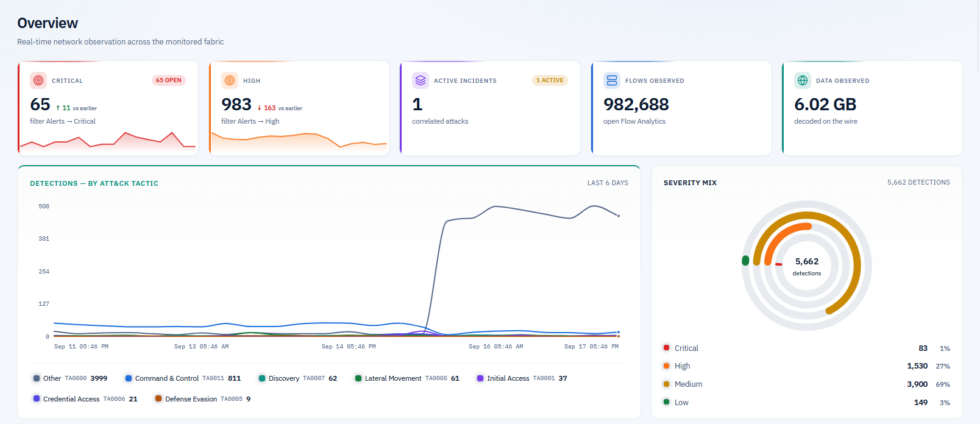Select the High row in Severity Mix
Viewport: 980px width, 424px height.
[x=807, y=366]
